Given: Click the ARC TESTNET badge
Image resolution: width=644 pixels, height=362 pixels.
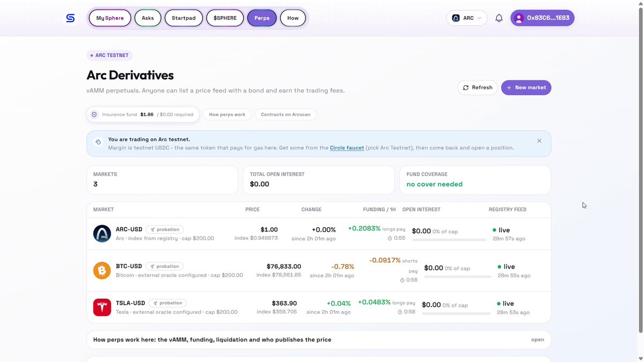Looking at the screenshot, I should point(110,55).
